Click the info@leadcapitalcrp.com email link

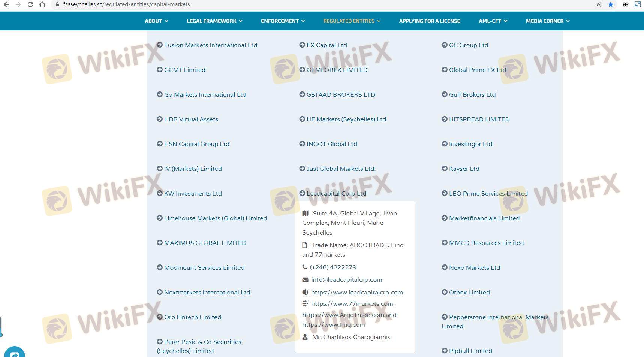tap(346, 279)
